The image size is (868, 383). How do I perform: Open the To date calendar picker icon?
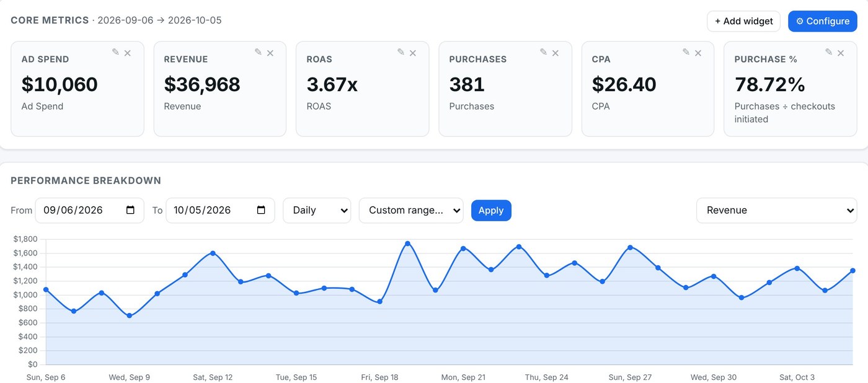click(261, 210)
